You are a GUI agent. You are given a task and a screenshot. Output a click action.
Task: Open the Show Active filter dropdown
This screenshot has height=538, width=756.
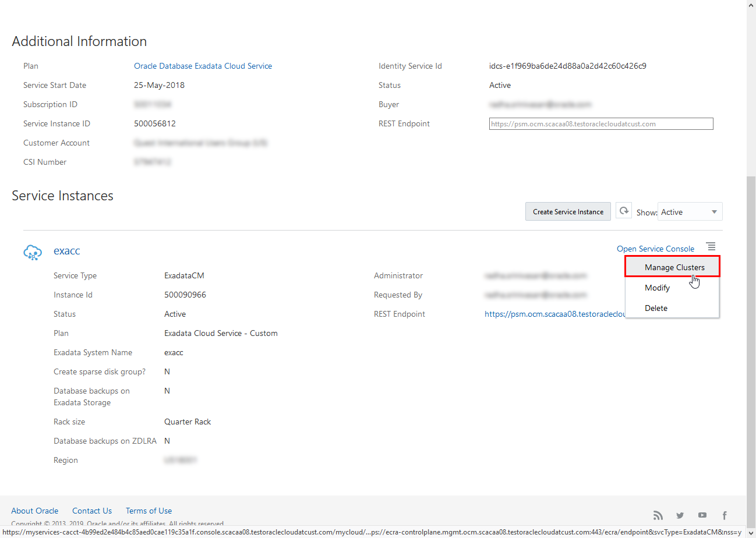click(x=690, y=212)
